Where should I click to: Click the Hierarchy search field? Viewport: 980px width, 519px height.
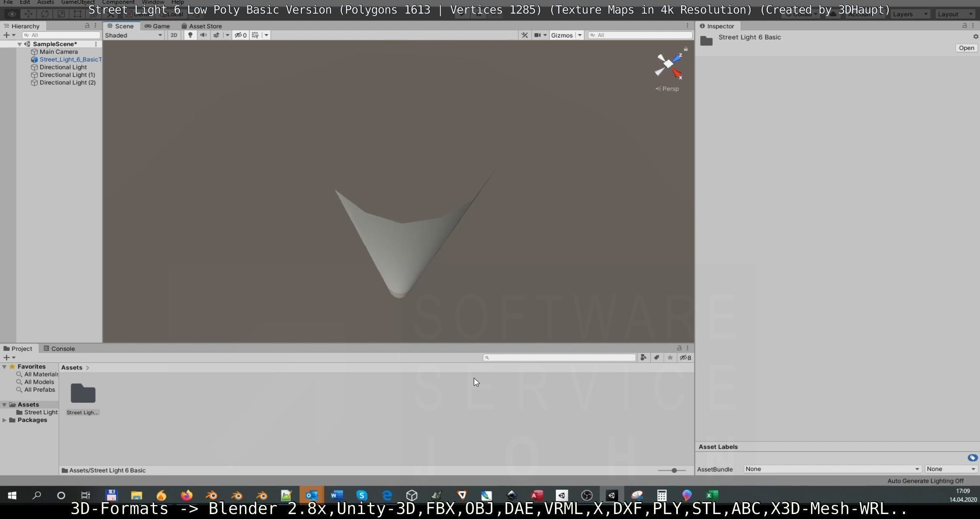pyautogui.click(x=61, y=35)
